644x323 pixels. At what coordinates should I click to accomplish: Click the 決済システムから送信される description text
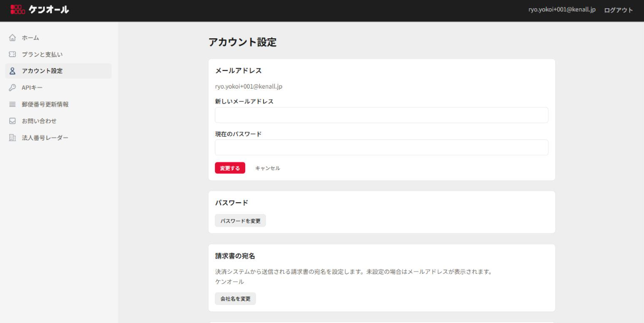coord(353,272)
